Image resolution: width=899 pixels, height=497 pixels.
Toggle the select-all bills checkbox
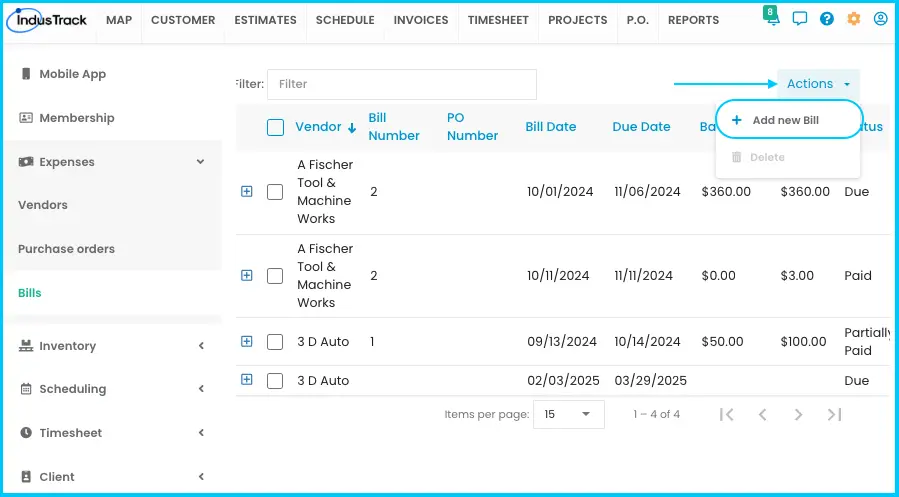pyautogui.click(x=275, y=127)
